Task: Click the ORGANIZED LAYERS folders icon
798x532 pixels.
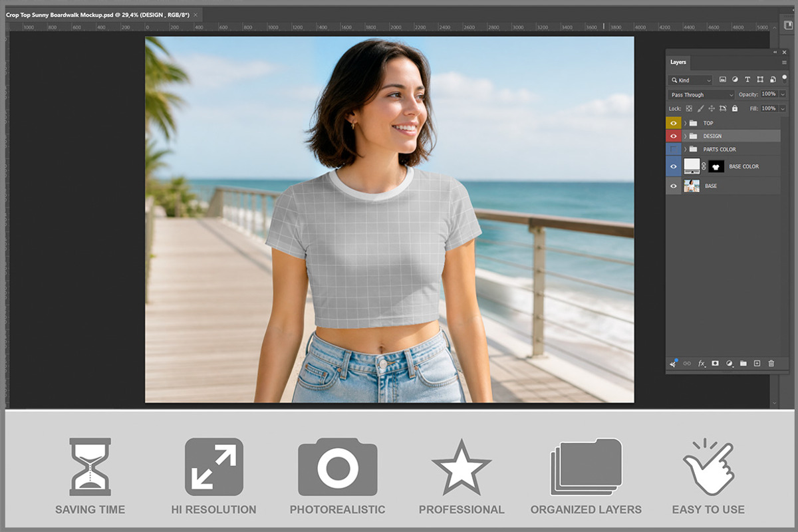Action: pos(586,466)
